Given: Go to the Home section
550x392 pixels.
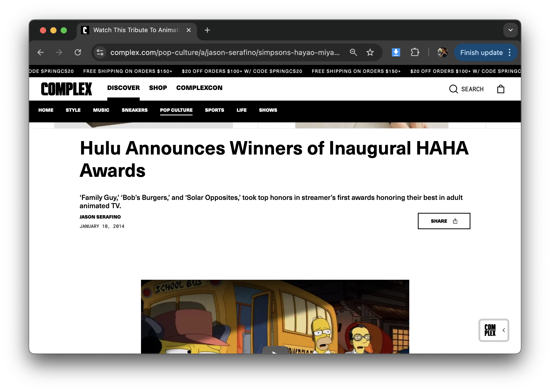Looking at the screenshot, I should point(46,110).
